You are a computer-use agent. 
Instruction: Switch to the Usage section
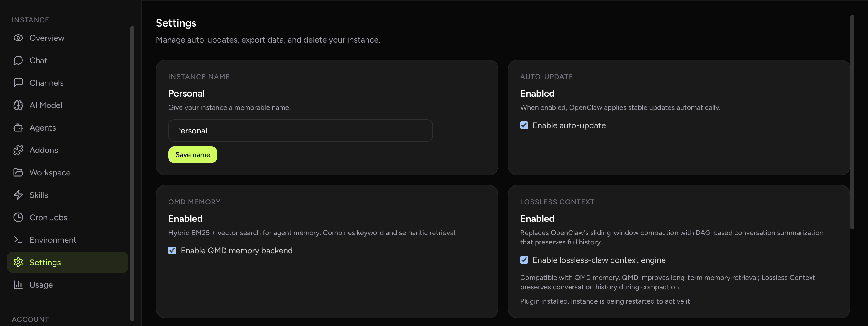[x=41, y=285]
